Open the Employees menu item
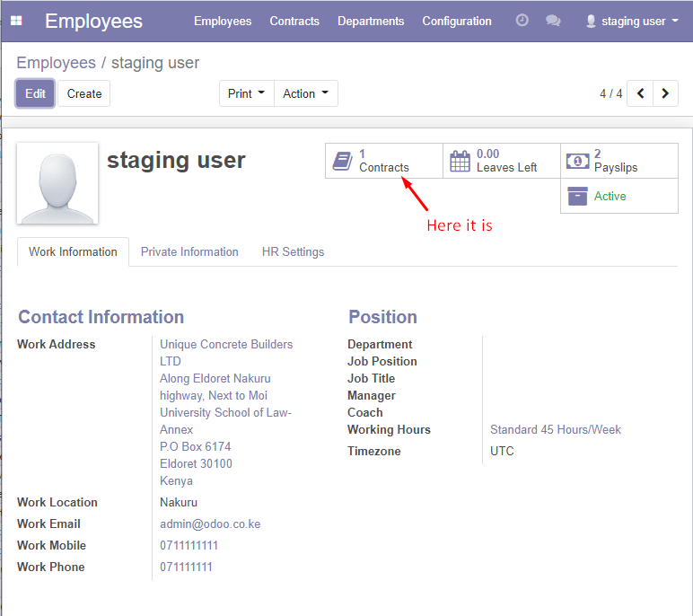The height and width of the screenshot is (616, 693). (223, 21)
